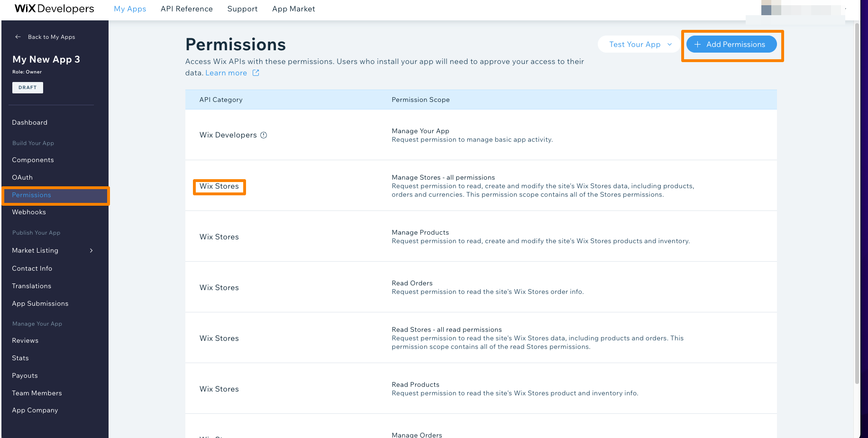Click the Wix Developers category cell

(228, 135)
